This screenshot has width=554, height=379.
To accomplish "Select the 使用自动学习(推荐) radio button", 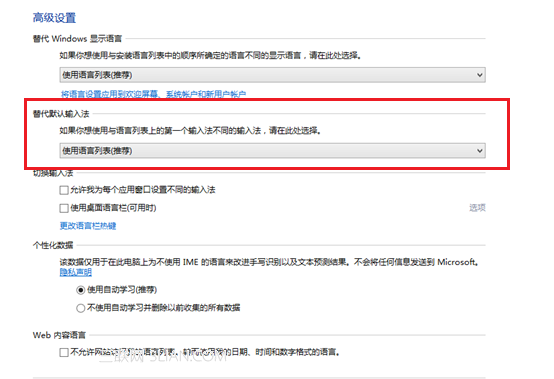I will coord(81,290).
